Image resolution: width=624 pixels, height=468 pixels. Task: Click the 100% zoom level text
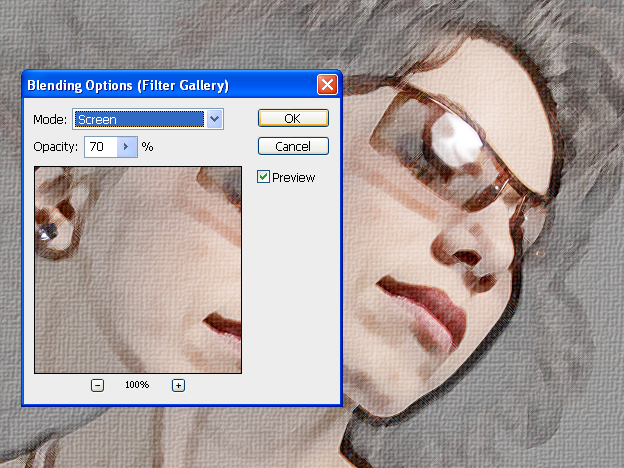coord(137,385)
